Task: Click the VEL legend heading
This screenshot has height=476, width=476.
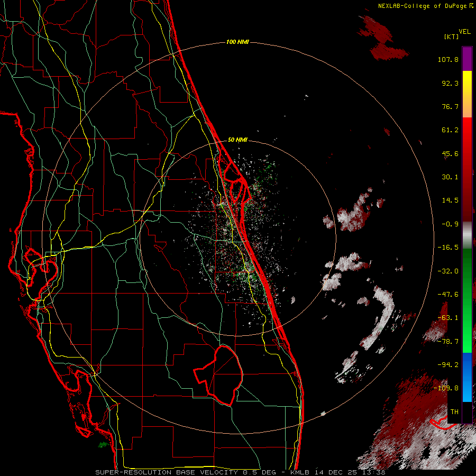Action: pyautogui.click(x=464, y=32)
